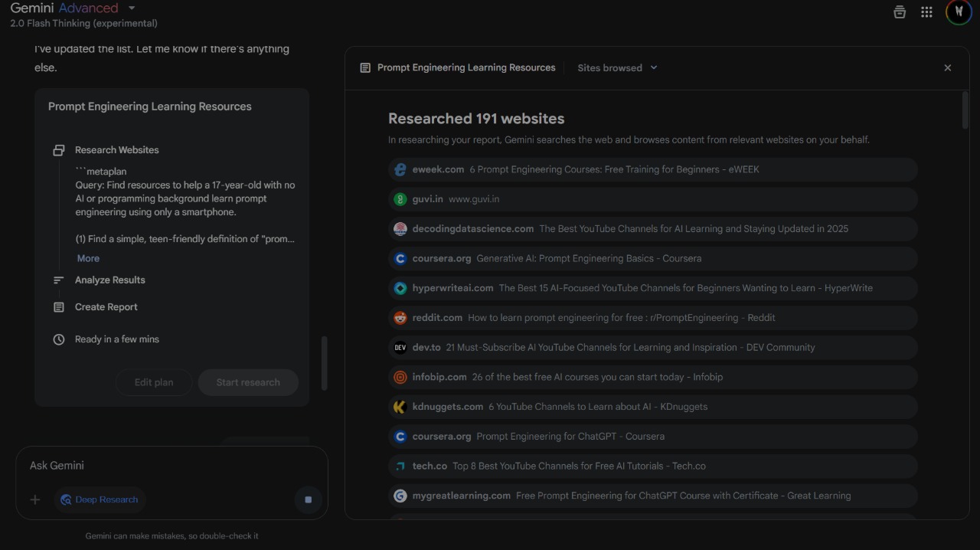Open the Google apps grid icon
The height and width of the screenshot is (550, 980).
coord(926,12)
